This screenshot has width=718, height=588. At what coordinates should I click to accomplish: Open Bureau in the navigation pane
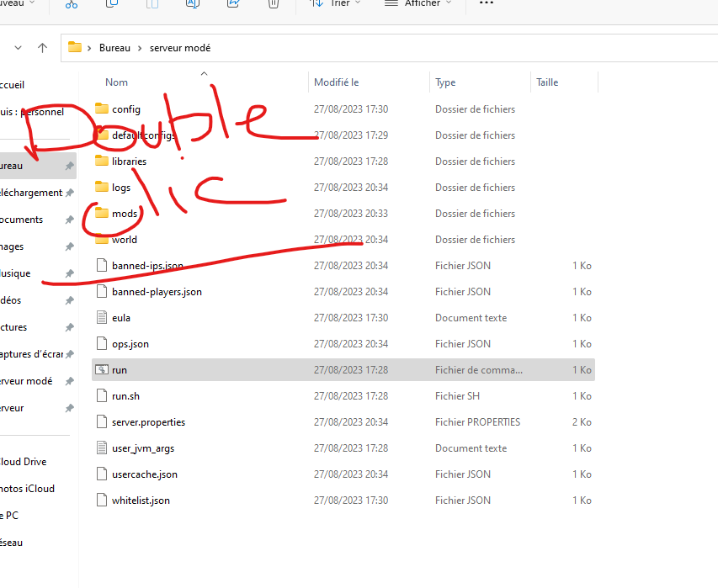[x=11, y=166]
